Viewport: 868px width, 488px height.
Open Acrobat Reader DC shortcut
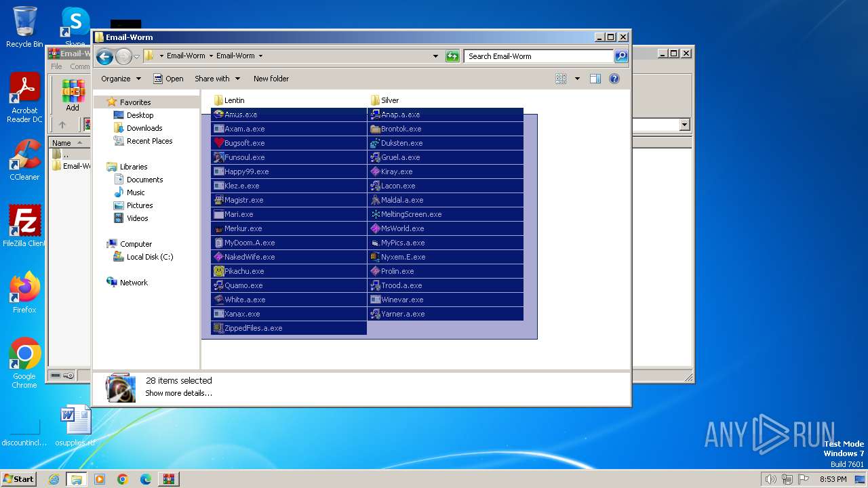coord(24,98)
